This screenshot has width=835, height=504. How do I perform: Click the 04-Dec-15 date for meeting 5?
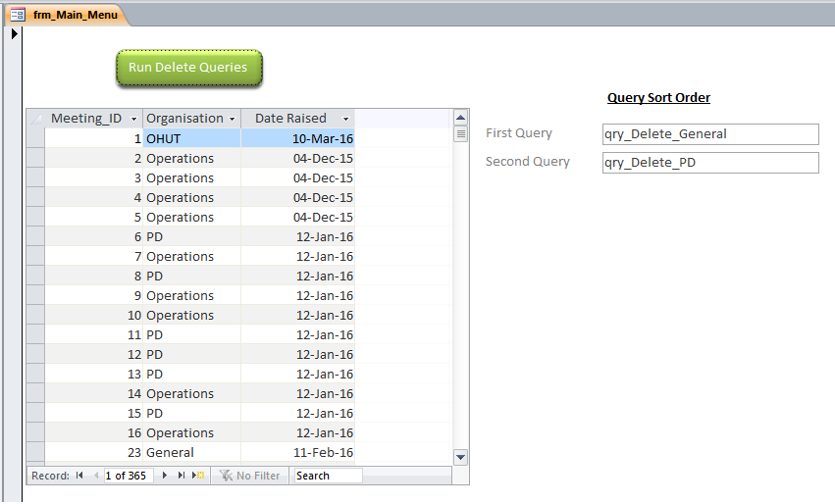297,218
